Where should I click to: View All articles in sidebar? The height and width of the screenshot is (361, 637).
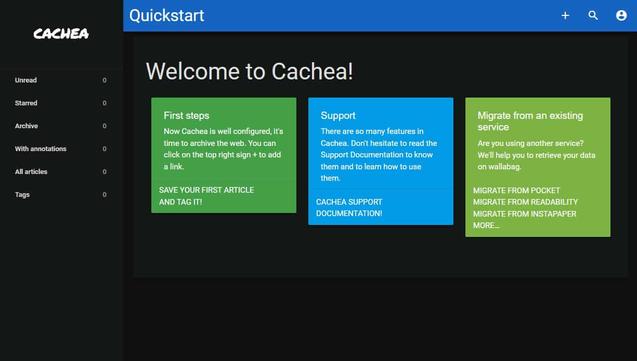tap(61, 172)
